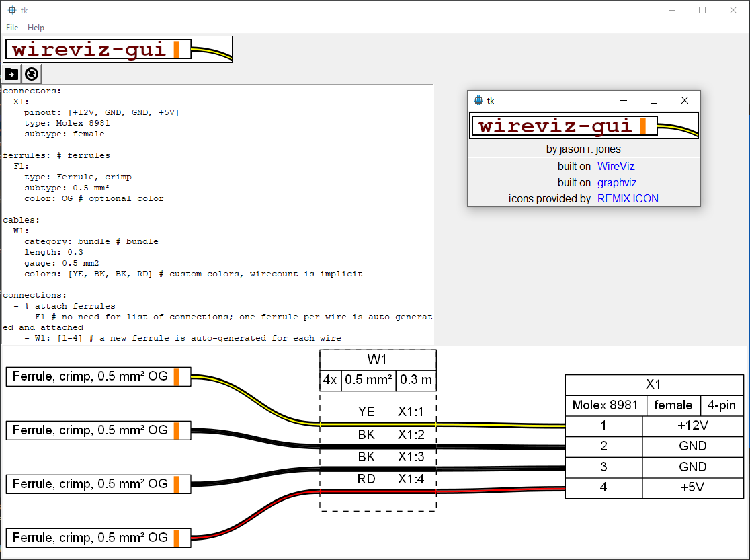Click the wireviz-gui logo in about dialog

point(583,126)
